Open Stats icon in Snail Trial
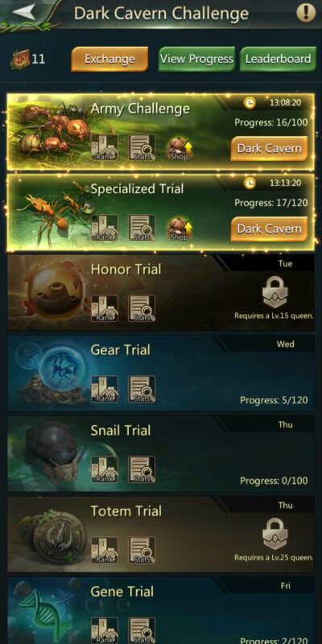The image size is (322, 644). 142,469
